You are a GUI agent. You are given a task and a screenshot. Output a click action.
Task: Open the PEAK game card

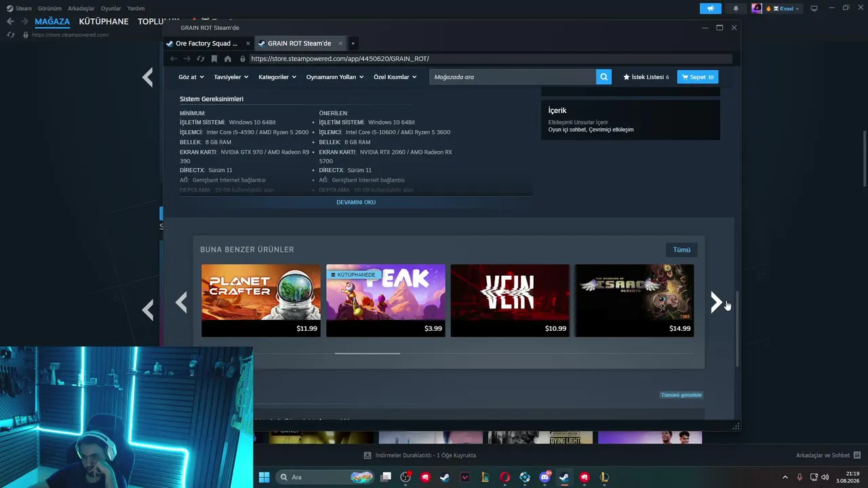[386, 300]
